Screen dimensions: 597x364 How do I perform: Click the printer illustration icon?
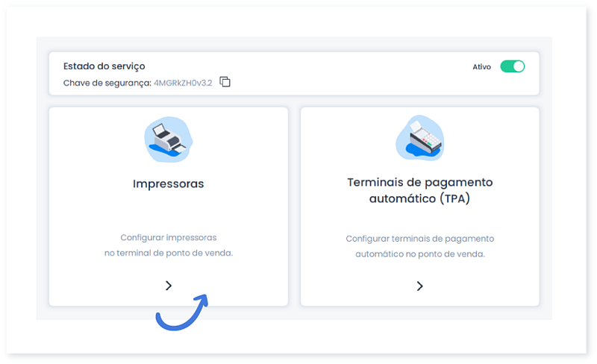(169, 139)
